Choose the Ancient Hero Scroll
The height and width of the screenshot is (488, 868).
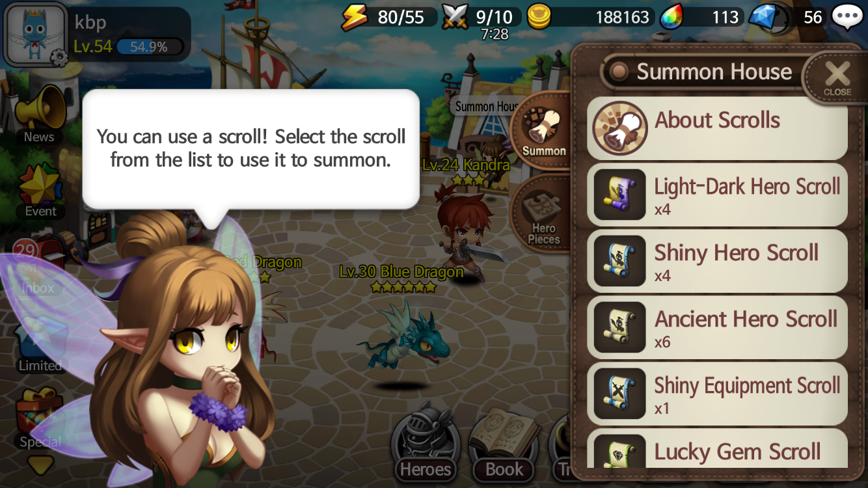click(x=717, y=327)
